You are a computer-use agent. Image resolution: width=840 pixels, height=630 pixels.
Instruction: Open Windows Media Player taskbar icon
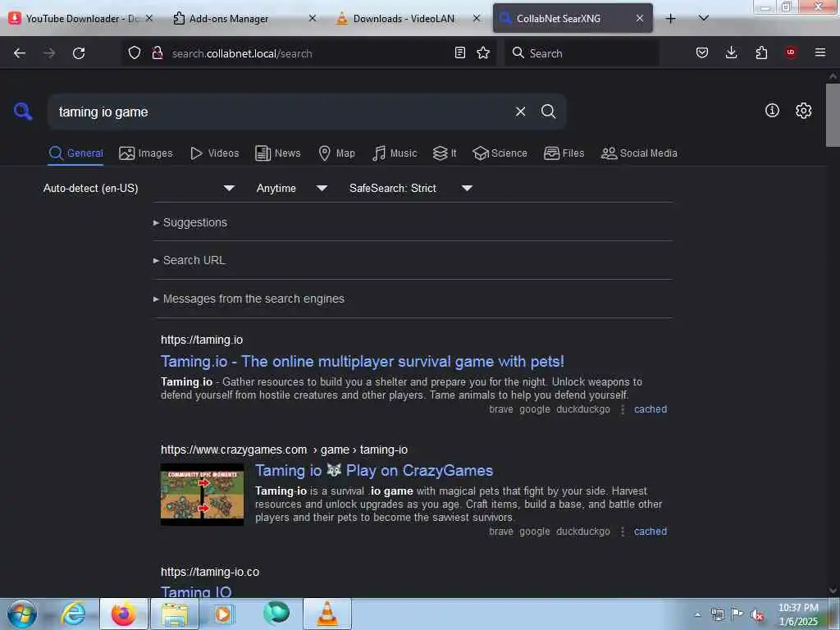pyautogui.click(x=223, y=614)
